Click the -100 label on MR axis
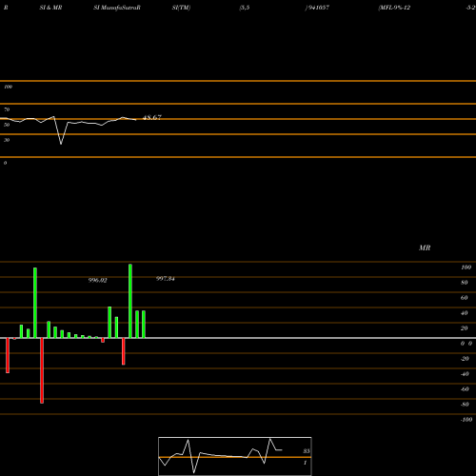The width and height of the screenshot is (476, 476). (x=466, y=420)
